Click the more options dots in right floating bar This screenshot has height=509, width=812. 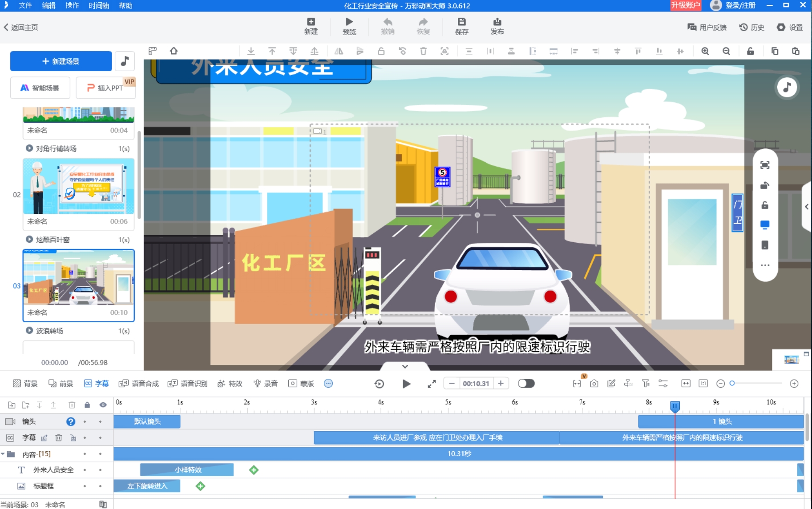[x=765, y=265]
